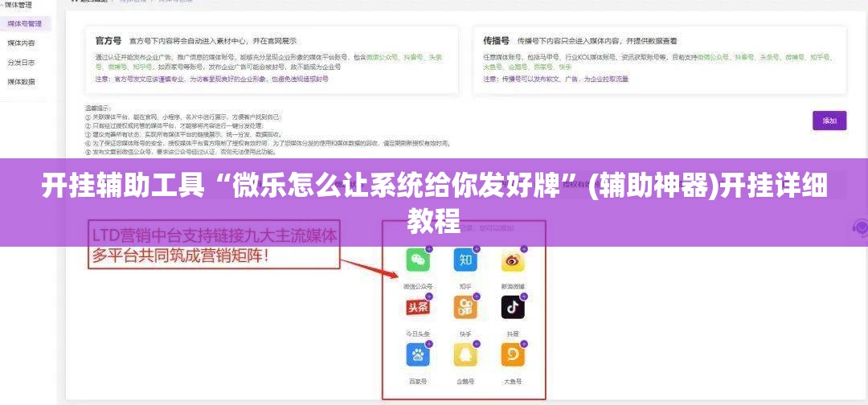This screenshot has width=868, height=405.
Task: Click the plus badge on 今日头条 icon
Action: (429, 297)
